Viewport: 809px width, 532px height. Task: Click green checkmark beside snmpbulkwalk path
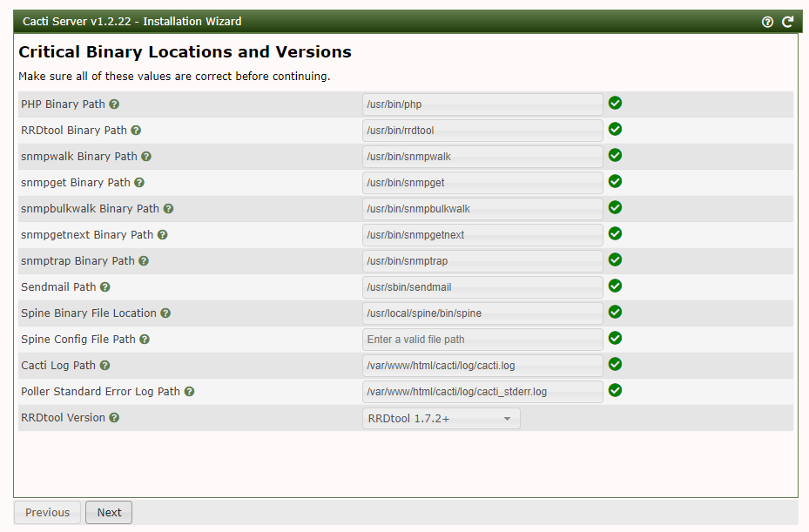pos(615,207)
